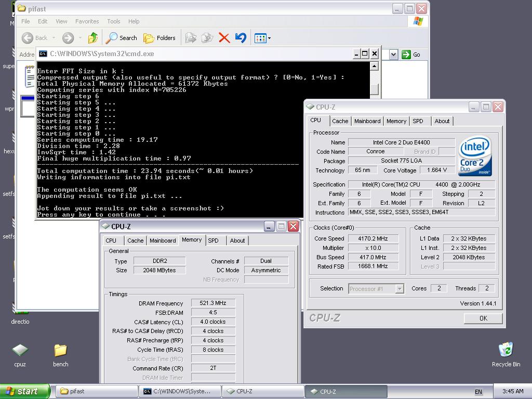The image size is (532, 399).
Task: Select Mainboard tab in lower CPU-Z window
Action: tap(163, 241)
